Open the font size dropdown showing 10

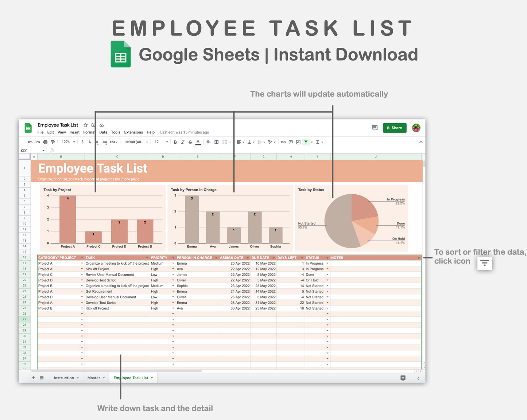[x=161, y=142]
